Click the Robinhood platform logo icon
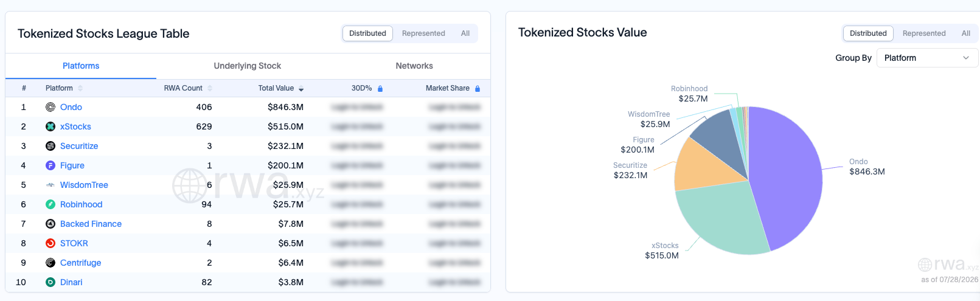Image resolution: width=980 pixels, height=301 pixels. (50, 204)
